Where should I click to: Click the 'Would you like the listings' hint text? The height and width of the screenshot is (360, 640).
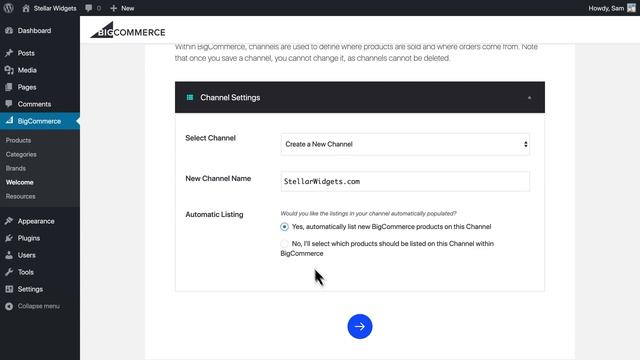pos(368,213)
